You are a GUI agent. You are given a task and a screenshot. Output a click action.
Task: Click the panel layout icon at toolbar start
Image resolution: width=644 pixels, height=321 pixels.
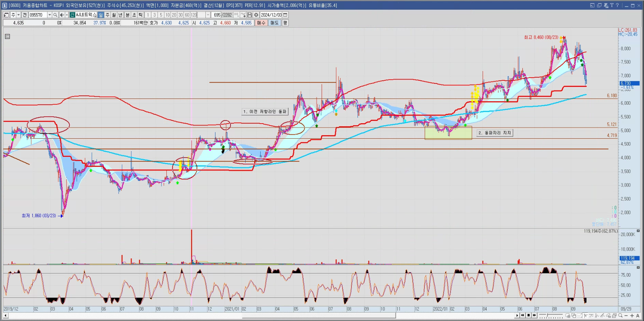point(6,15)
